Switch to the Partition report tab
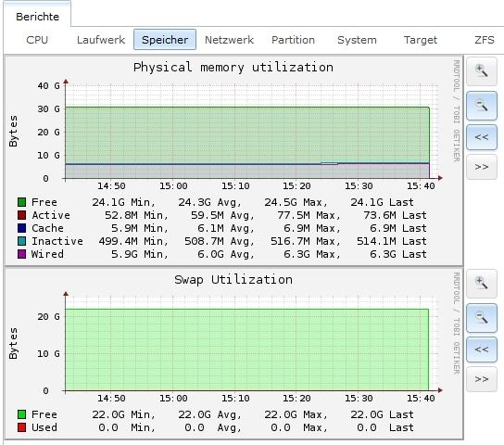The width and height of the screenshot is (504, 445). (x=293, y=40)
